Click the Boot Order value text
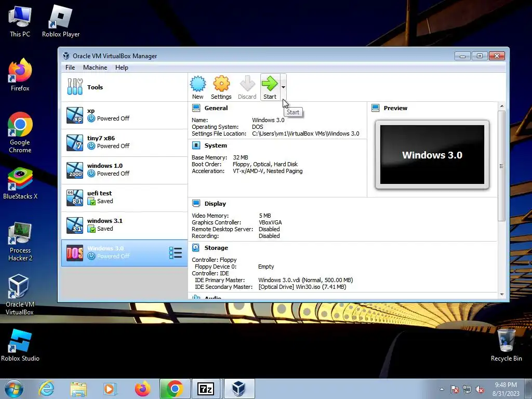This screenshot has height=399, width=532. point(265,164)
